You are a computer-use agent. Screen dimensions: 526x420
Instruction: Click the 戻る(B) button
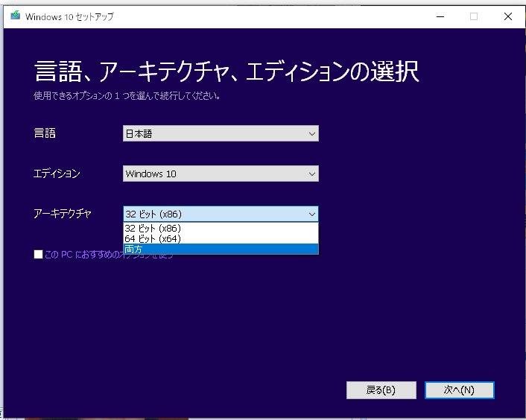tap(381, 389)
